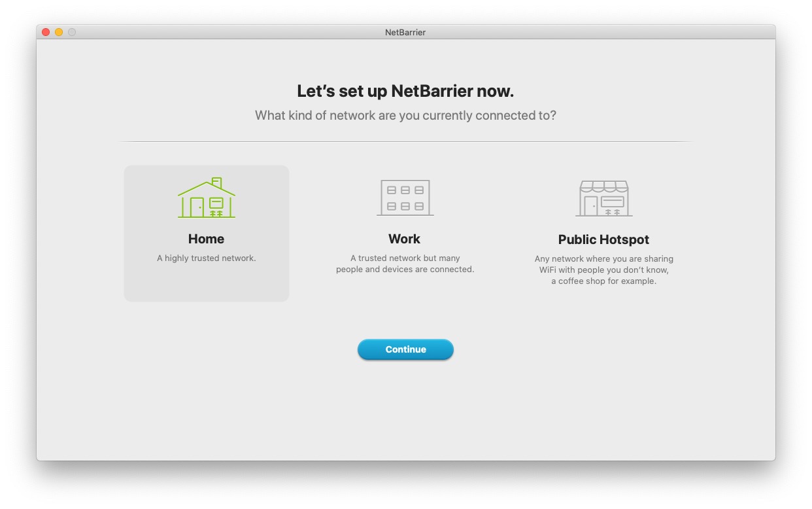Close the NetBarrier window

(46, 32)
